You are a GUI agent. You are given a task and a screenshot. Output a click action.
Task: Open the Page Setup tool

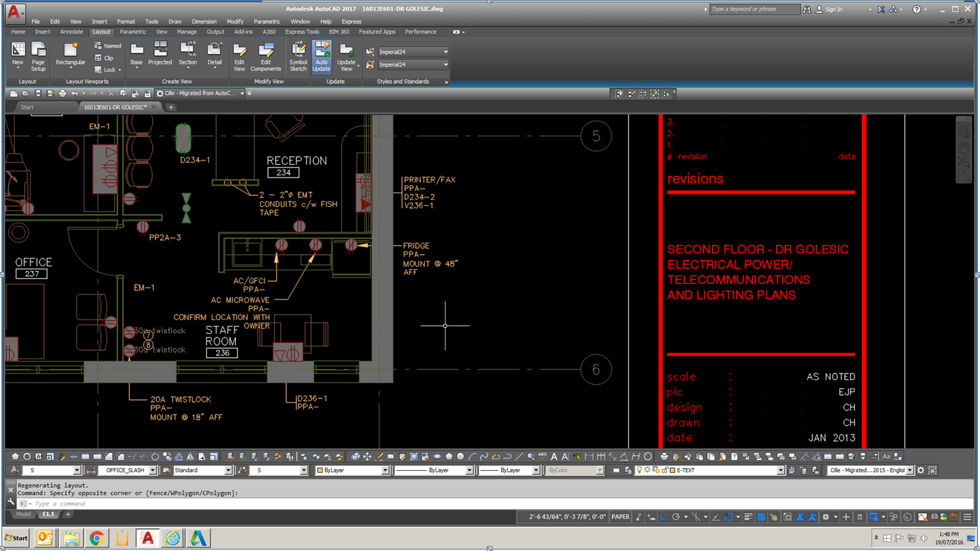coord(38,55)
